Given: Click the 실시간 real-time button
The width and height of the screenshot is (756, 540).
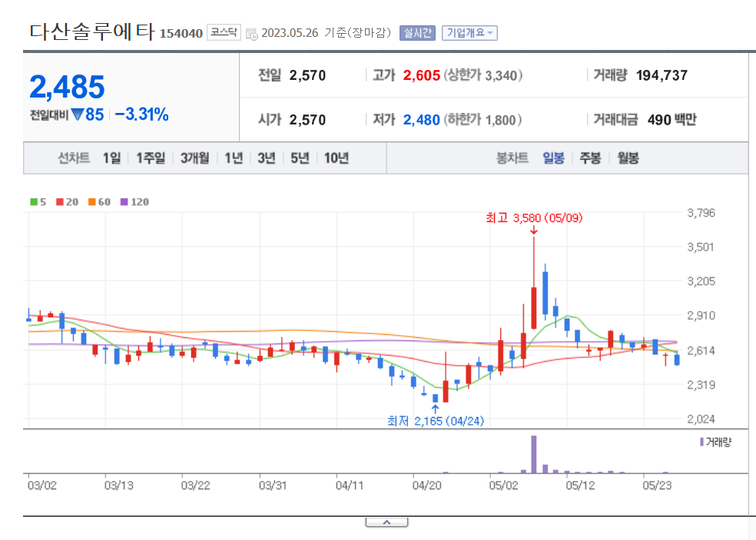Looking at the screenshot, I should (x=417, y=33).
